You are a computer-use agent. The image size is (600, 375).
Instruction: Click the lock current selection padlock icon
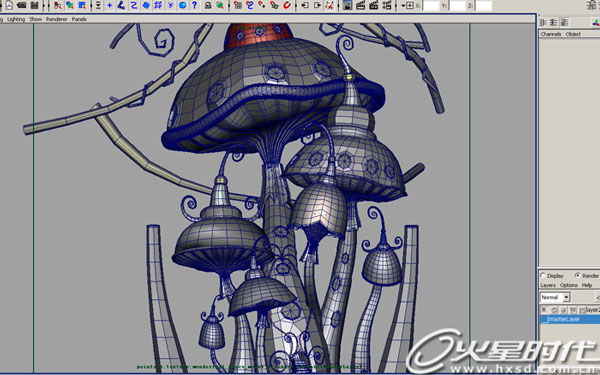(207, 5)
